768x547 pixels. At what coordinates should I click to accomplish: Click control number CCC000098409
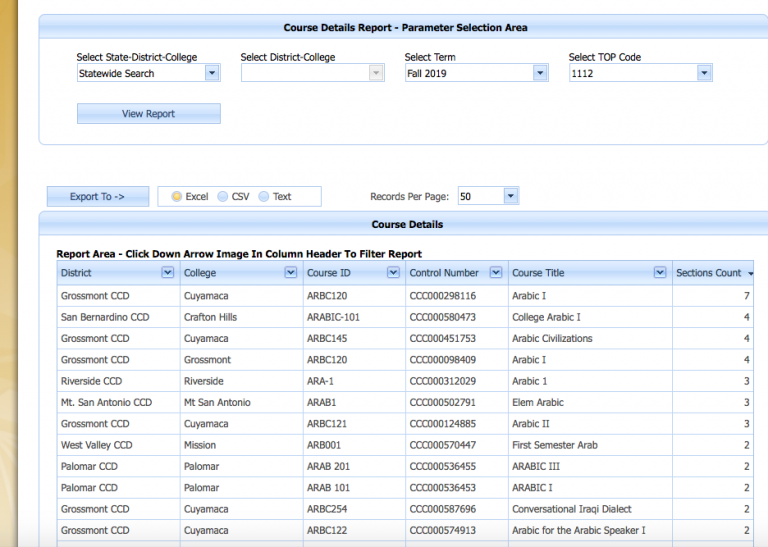pyautogui.click(x=442, y=360)
